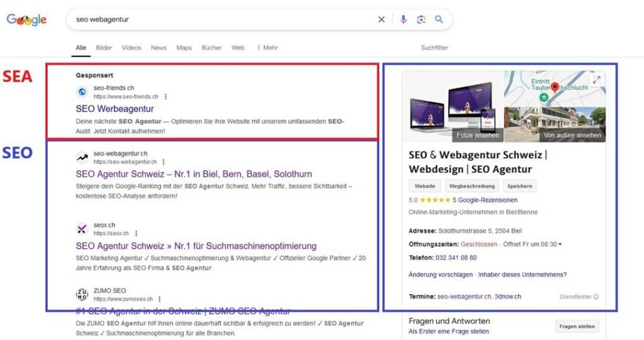Open the three-dot menu next to seox.ch
Screen dimensions: 644x340
[136, 234]
